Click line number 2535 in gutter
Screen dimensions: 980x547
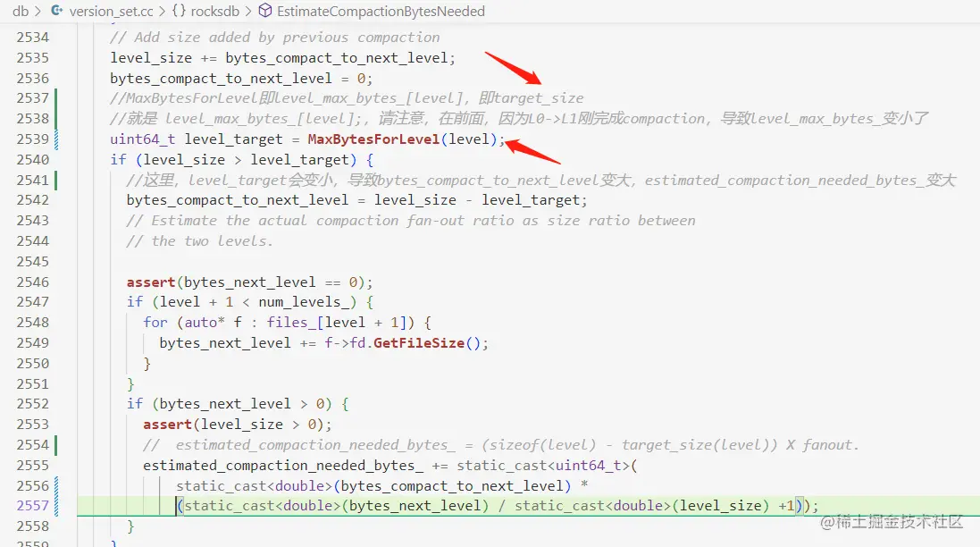point(32,58)
